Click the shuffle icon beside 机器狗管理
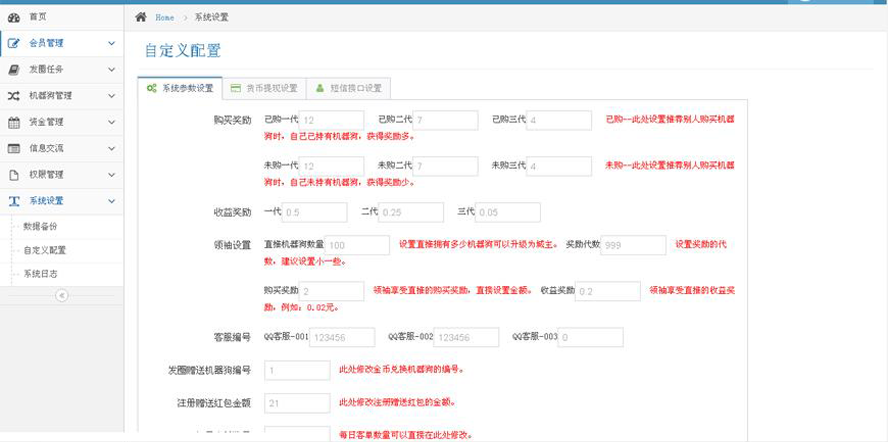 [x=14, y=96]
